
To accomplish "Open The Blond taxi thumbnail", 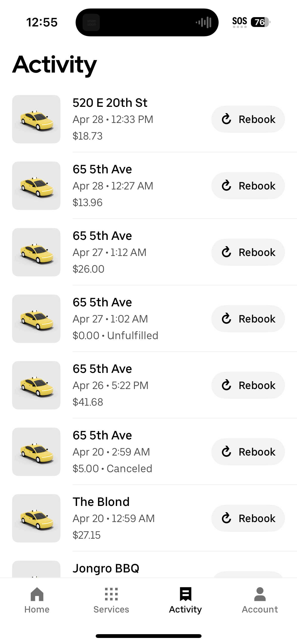I will (36, 518).
